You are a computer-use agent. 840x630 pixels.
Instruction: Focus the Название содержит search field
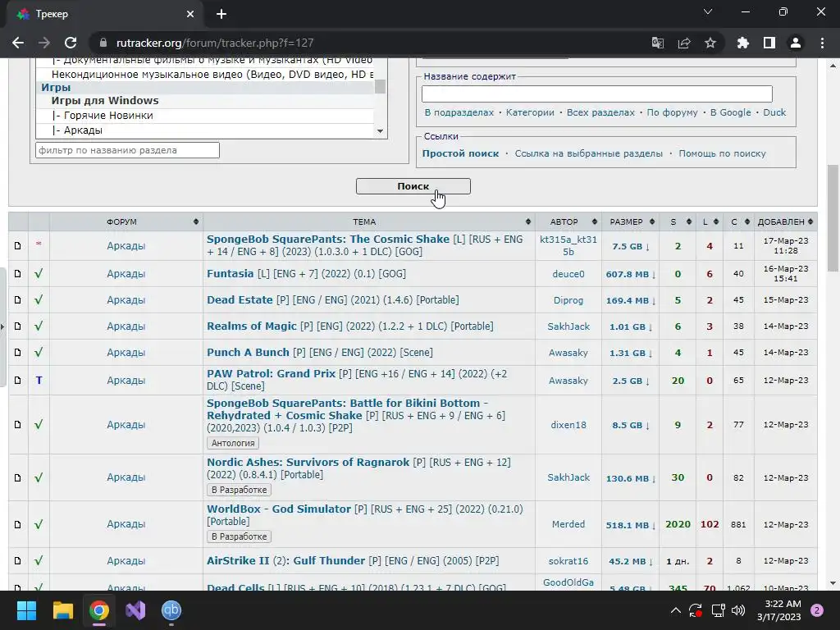point(597,94)
